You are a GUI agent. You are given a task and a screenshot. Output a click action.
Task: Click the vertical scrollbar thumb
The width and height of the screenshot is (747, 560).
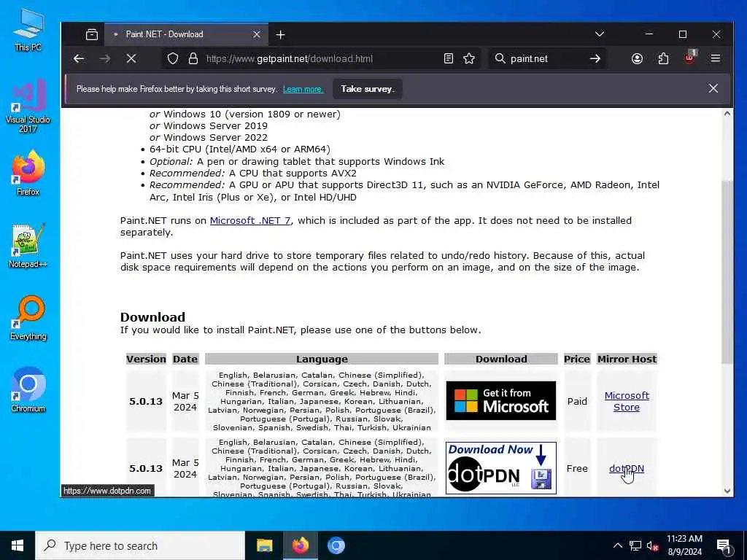coord(727,273)
